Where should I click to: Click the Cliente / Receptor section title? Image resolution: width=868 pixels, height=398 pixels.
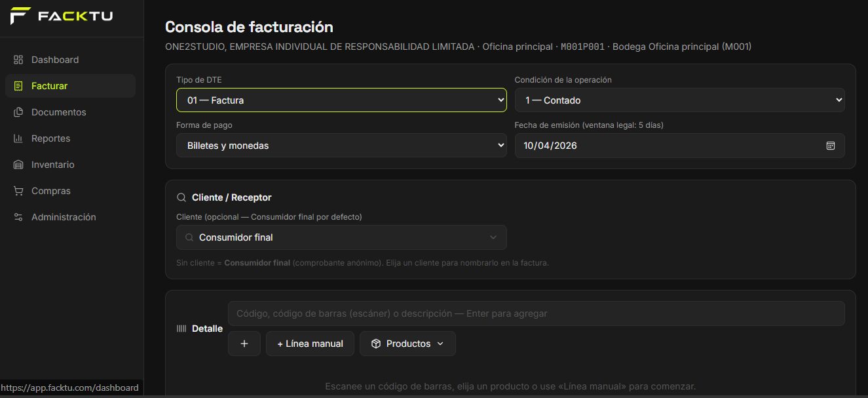point(232,197)
